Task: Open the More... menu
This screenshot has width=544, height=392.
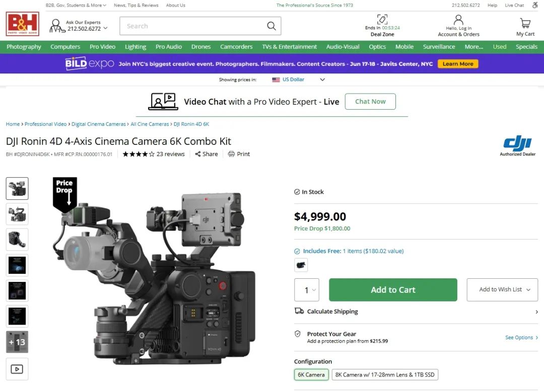Action: 474,47
